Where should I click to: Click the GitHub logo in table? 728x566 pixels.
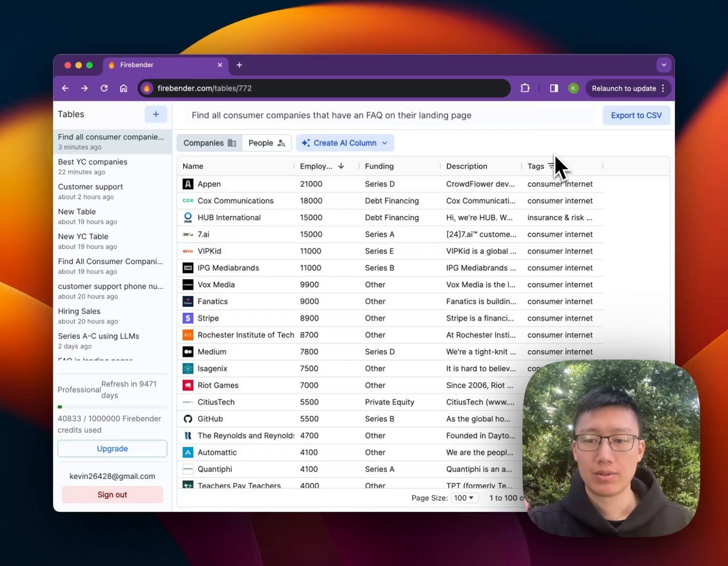[188, 419]
